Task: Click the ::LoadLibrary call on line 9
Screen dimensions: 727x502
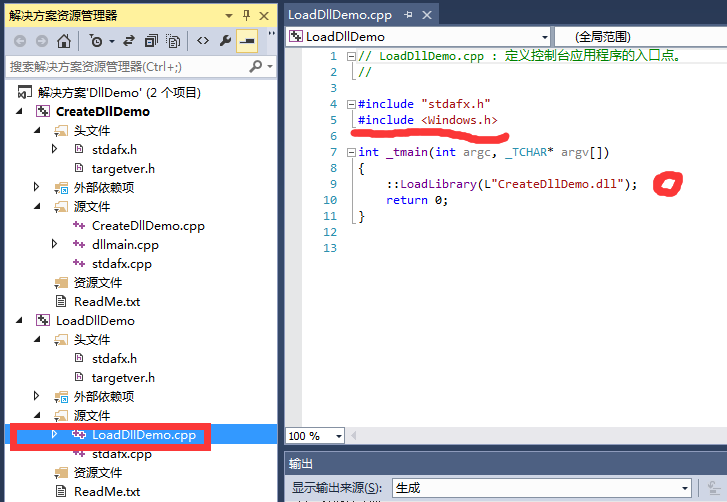Action: coord(511,184)
